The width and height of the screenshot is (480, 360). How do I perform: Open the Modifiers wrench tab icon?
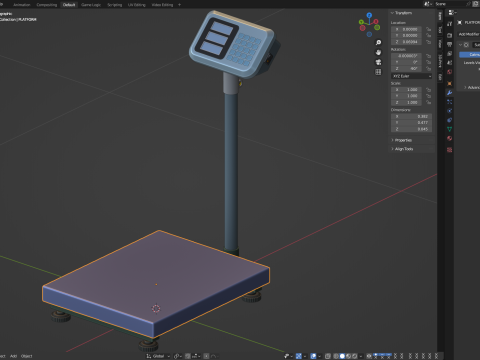point(450,93)
